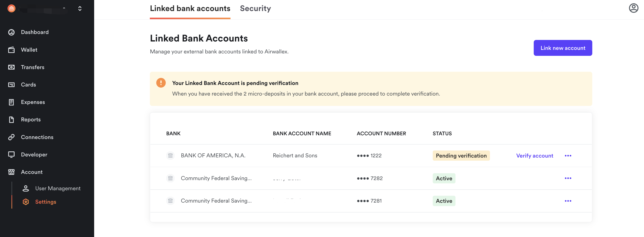Click the bank icon for account 7281
Image resolution: width=644 pixels, height=237 pixels.
[170, 201]
